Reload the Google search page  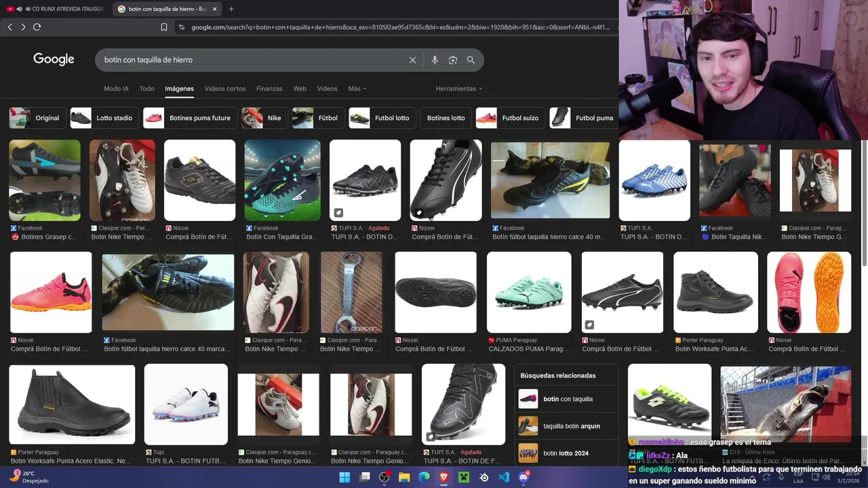point(37,27)
